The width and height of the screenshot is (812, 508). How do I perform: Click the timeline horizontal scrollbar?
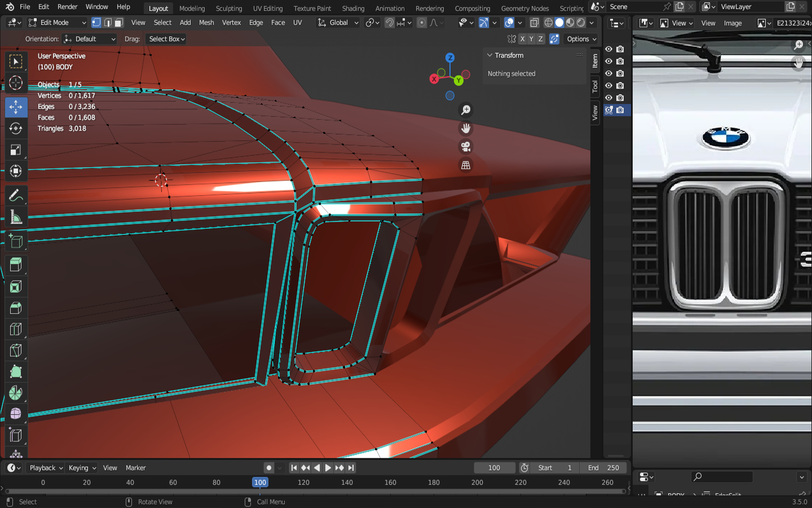[x=316, y=492]
